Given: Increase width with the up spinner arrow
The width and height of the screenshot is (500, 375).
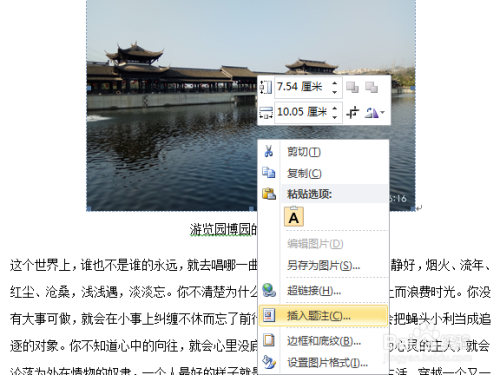Looking at the screenshot, I should point(335,107).
